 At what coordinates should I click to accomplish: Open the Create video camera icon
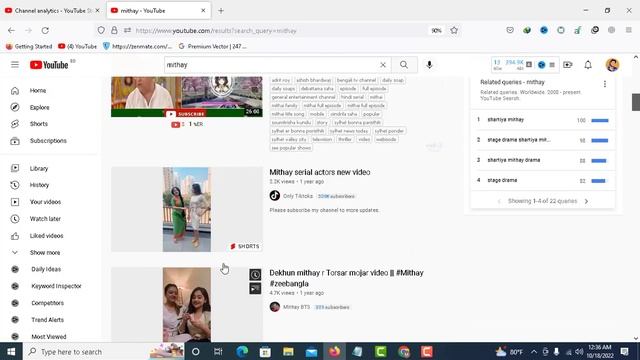coord(568,64)
